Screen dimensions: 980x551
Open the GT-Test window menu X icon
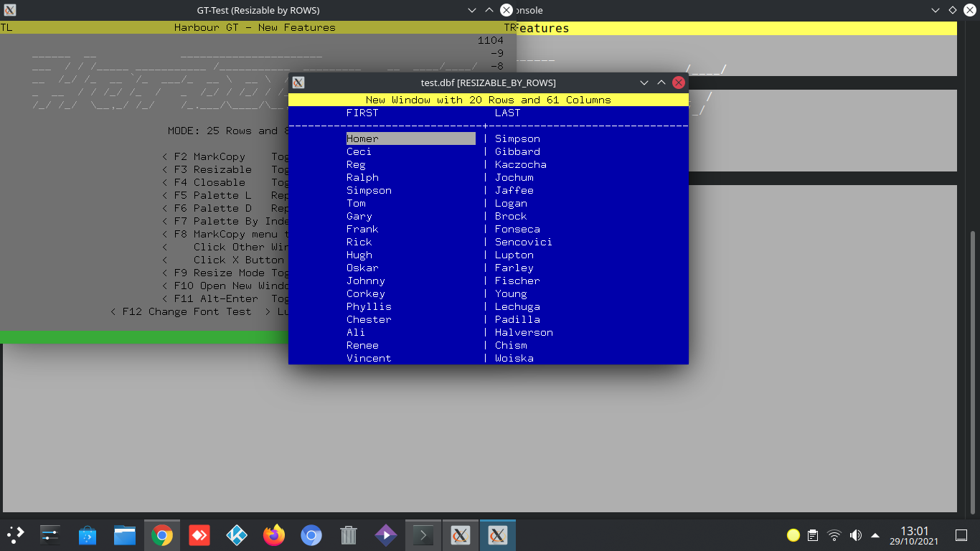point(10,10)
